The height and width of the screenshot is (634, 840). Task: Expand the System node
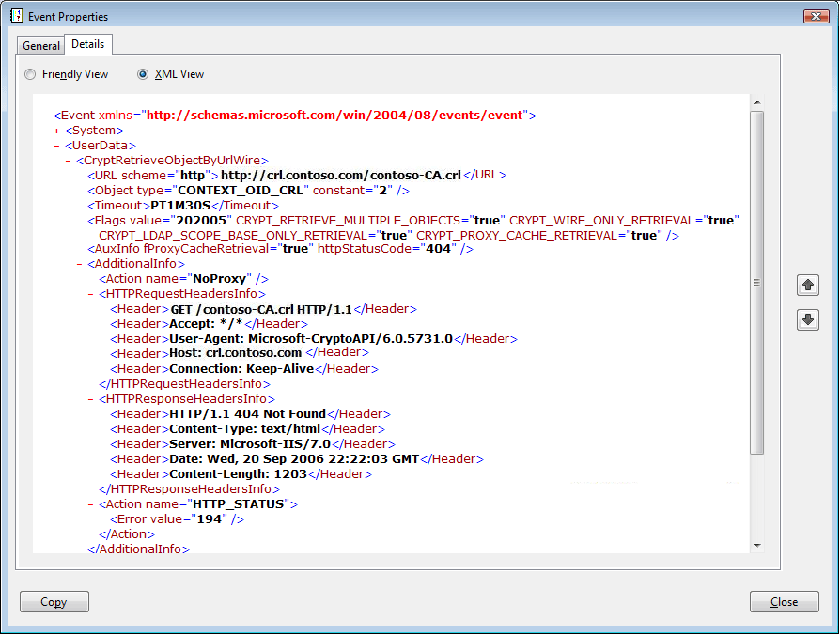click(x=57, y=131)
